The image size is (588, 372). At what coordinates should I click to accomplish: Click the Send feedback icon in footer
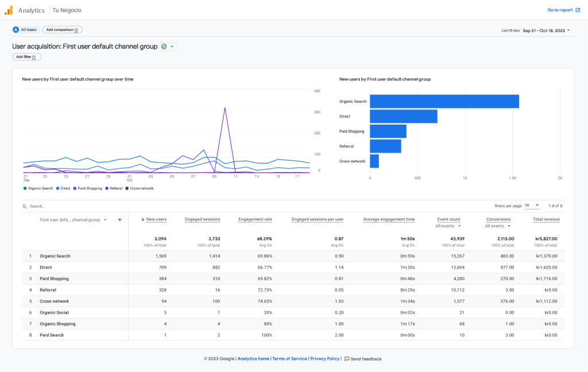[x=347, y=359]
